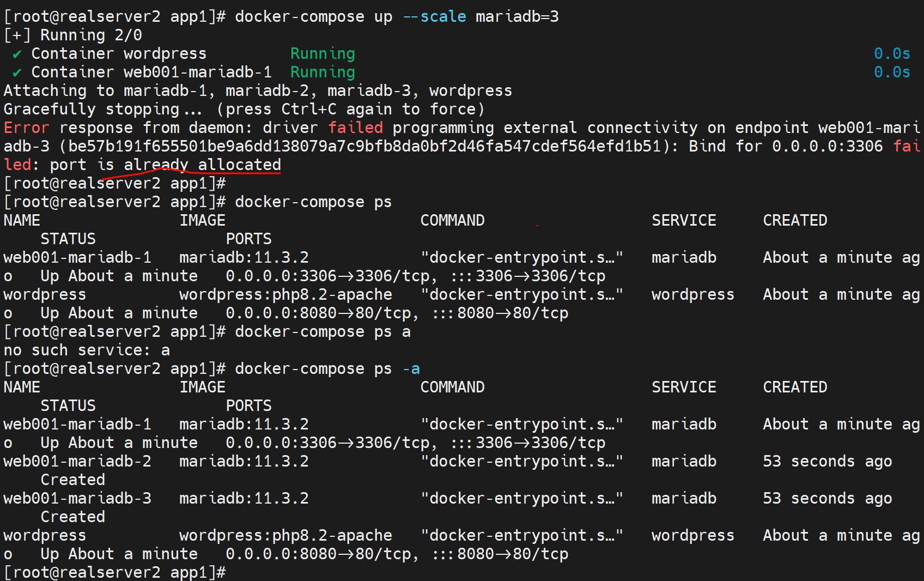Click the green checkmark beside Container web001-mariadb-1

coord(17,72)
